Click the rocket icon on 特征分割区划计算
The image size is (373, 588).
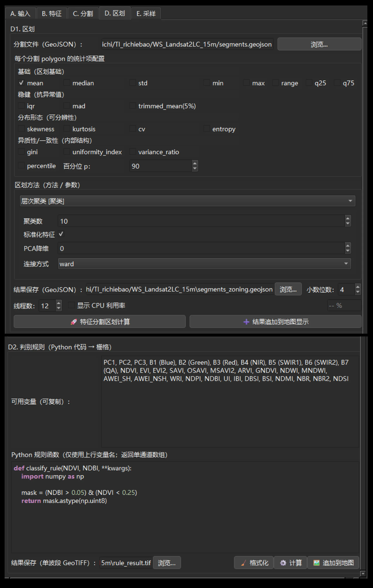click(73, 322)
